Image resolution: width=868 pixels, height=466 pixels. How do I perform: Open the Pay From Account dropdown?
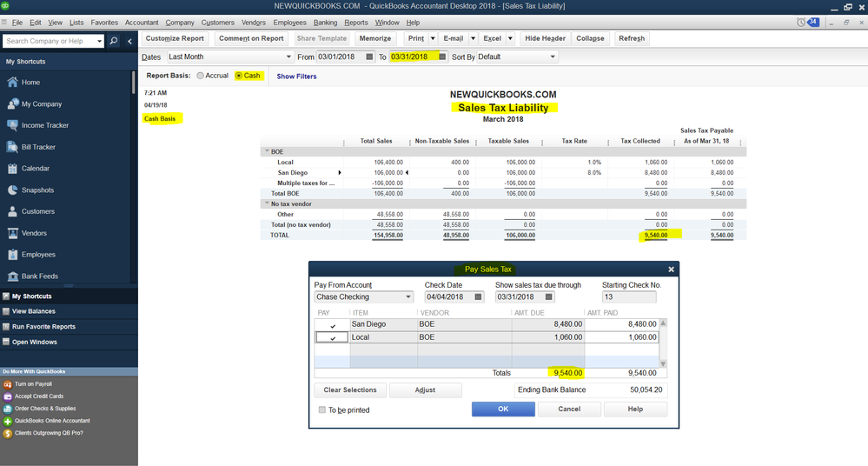click(x=408, y=297)
